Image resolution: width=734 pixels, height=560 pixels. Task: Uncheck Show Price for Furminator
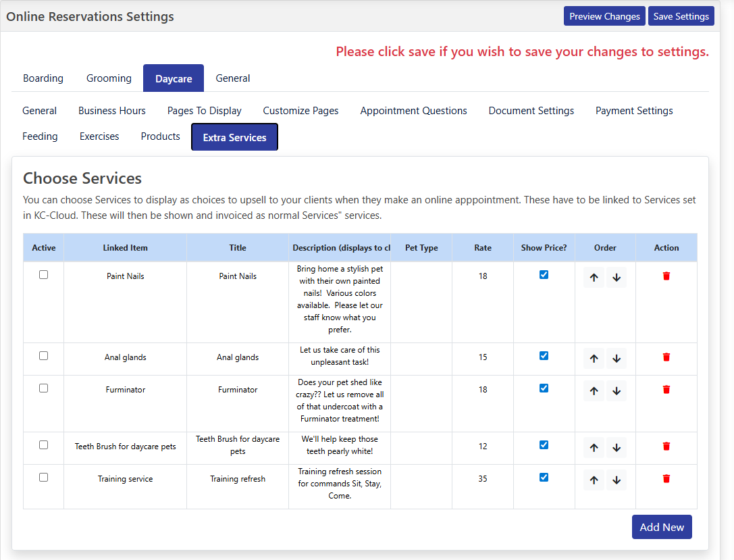click(x=544, y=388)
